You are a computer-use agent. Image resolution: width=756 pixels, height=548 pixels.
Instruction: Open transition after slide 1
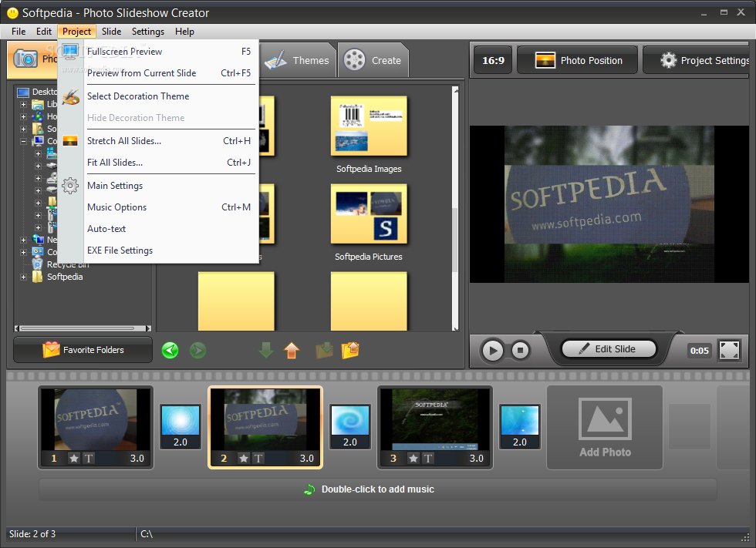[x=181, y=427]
